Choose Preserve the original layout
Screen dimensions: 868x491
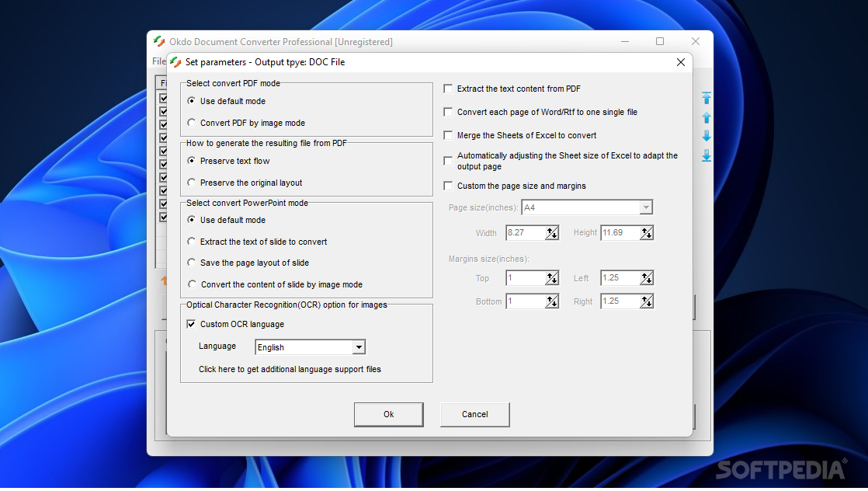coord(192,183)
